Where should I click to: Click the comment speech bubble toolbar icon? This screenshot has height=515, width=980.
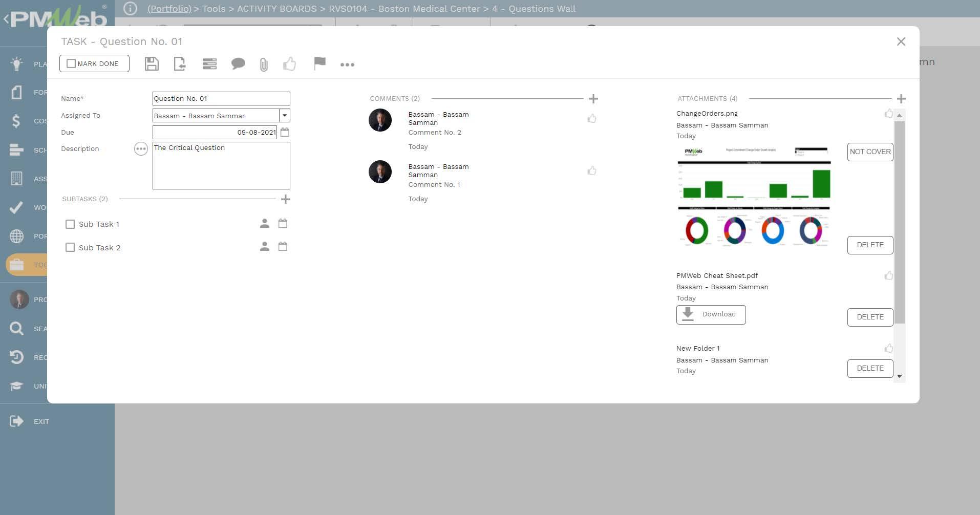coord(238,64)
